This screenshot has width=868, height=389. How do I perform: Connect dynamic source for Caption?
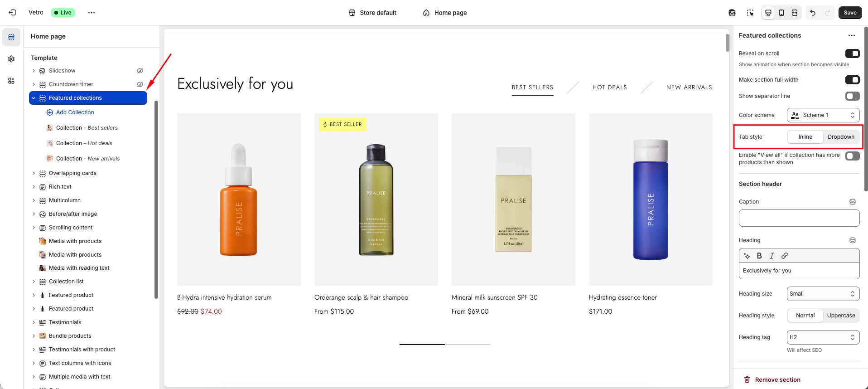[x=852, y=202]
